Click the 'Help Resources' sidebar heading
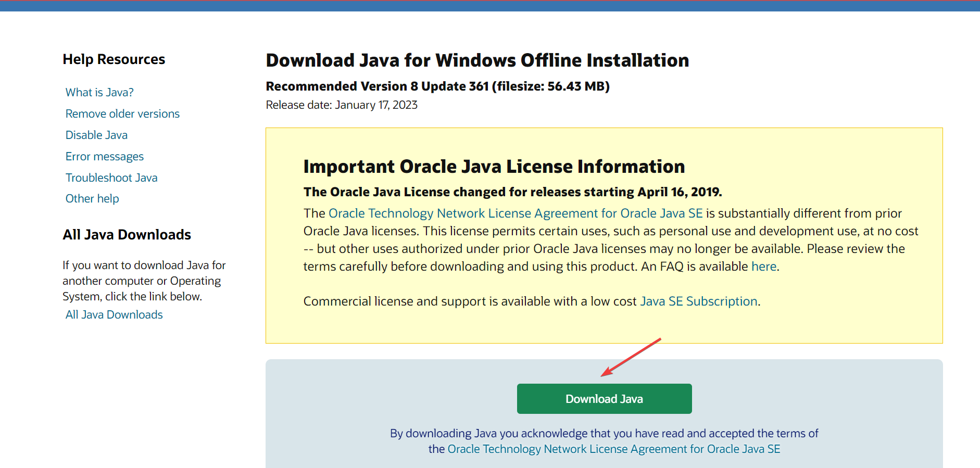The height and width of the screenshot is (468, 980). coord(114,59)
